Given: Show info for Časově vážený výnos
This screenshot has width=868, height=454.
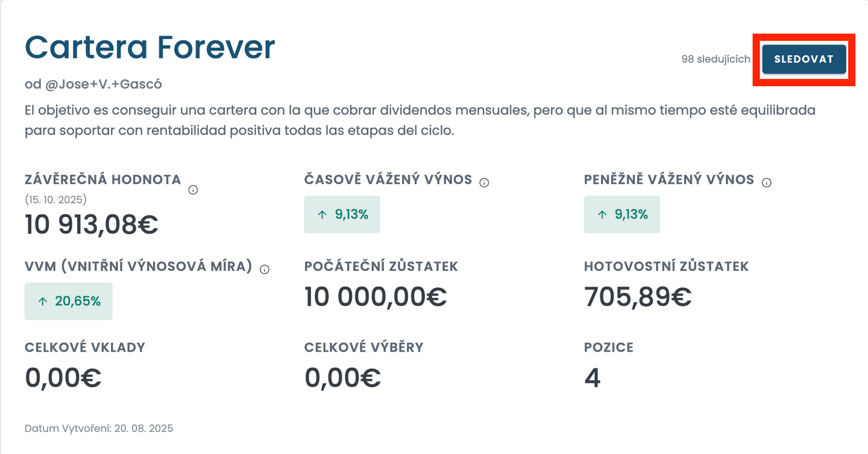Looking at the screenshot, I should point(484,182).
